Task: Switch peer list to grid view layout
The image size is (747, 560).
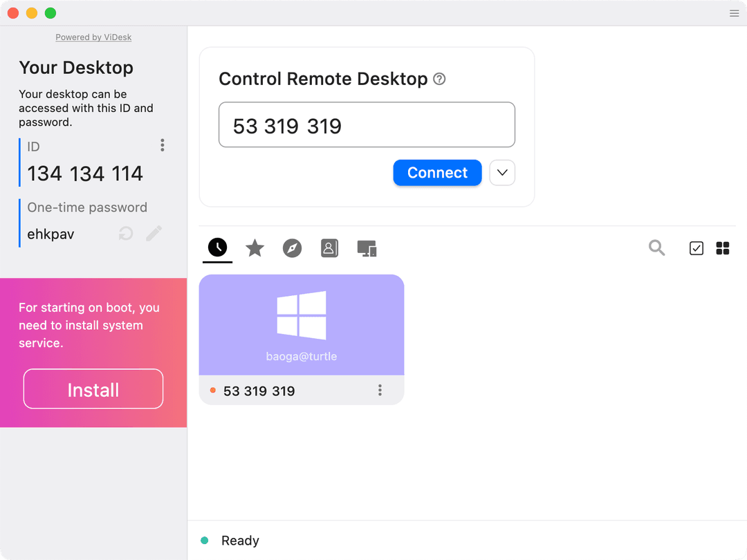Action: point(723,248)
